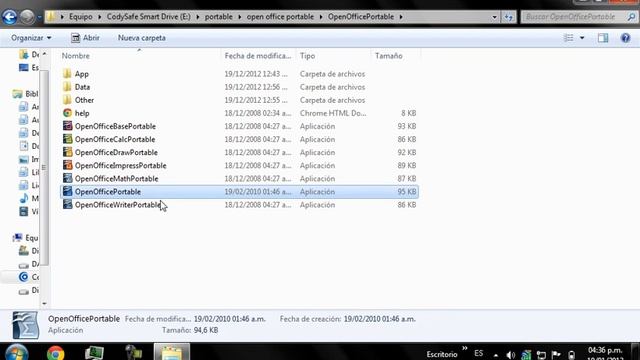The height and width of the screenshot is (360, 640).
Task: Toggle the preview pane button
Action: tap(603, 38)
